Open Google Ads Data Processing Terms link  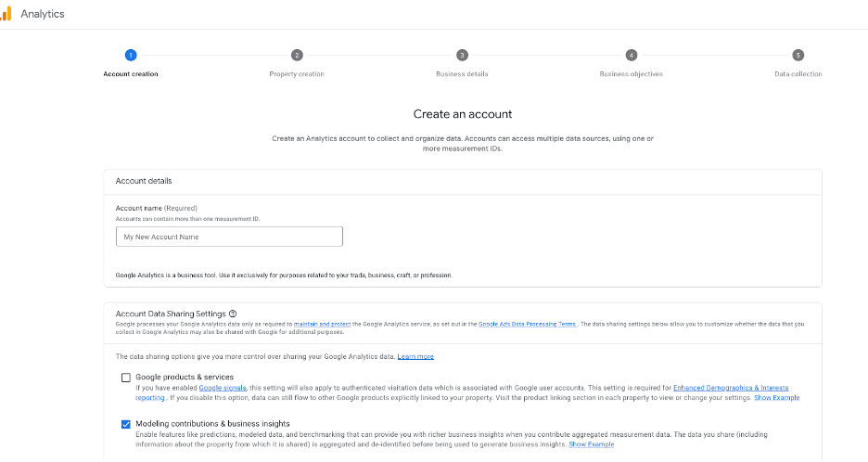(x=528, y=324)
